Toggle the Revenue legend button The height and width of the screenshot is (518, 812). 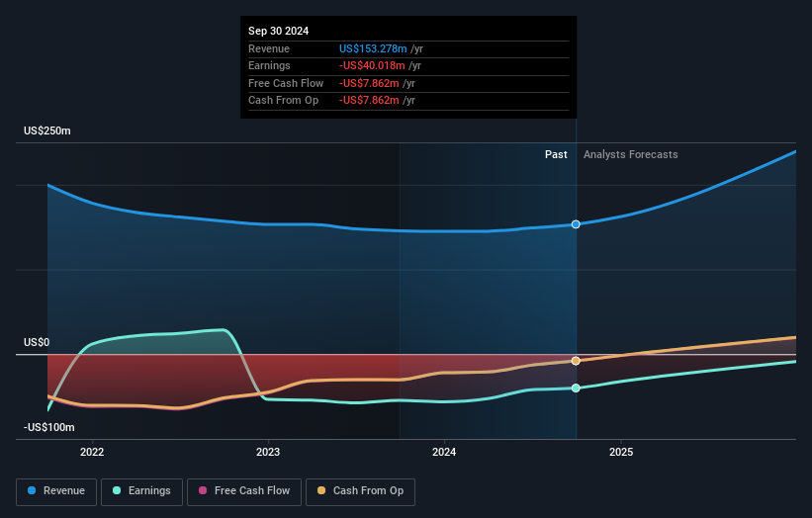click(56, 491)
